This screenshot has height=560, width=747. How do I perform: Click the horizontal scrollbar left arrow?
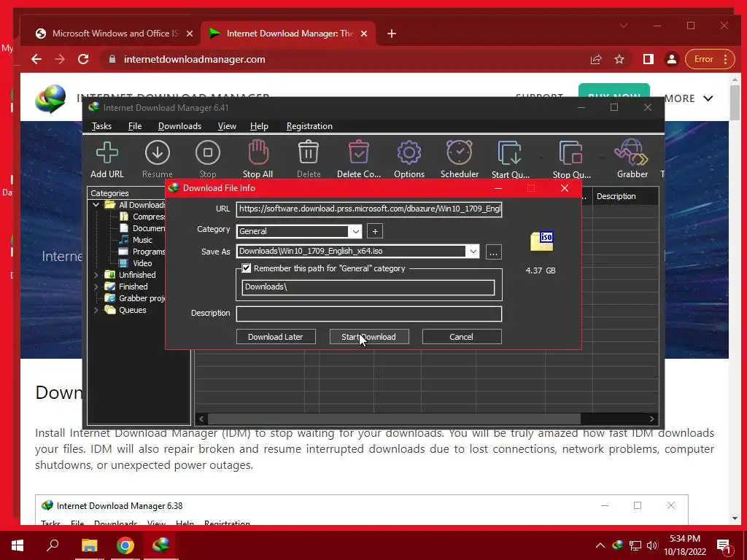pyautogui.click(x=201, y=419)
